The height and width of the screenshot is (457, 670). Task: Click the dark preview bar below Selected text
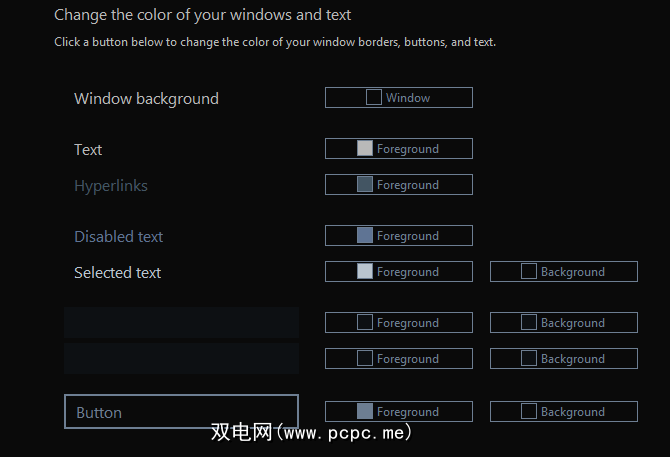[181, 323]
